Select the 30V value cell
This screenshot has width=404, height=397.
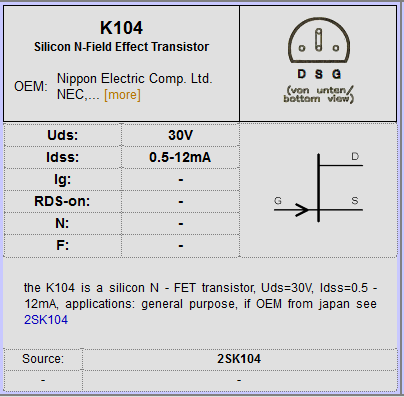[x=180, y=135]
